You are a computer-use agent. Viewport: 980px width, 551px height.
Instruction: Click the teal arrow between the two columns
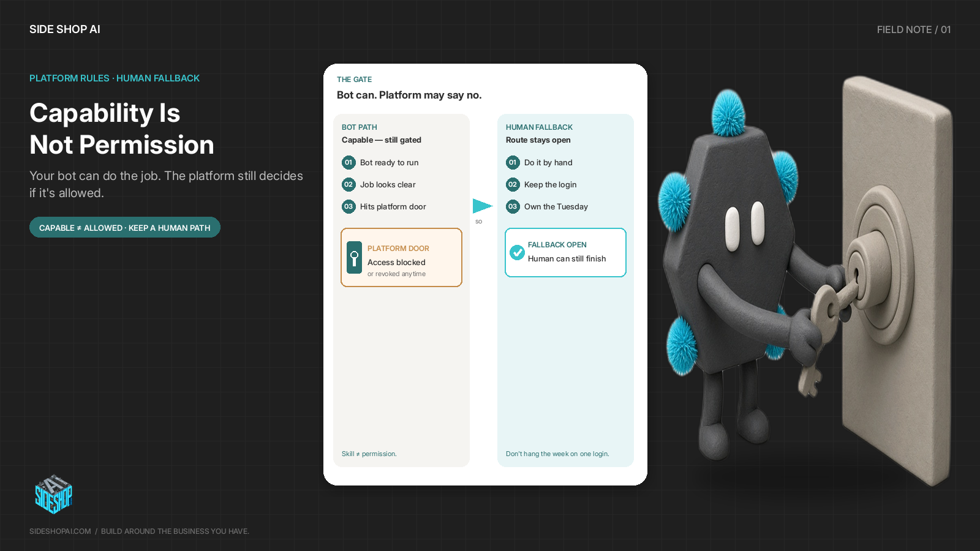coord(483,206)
